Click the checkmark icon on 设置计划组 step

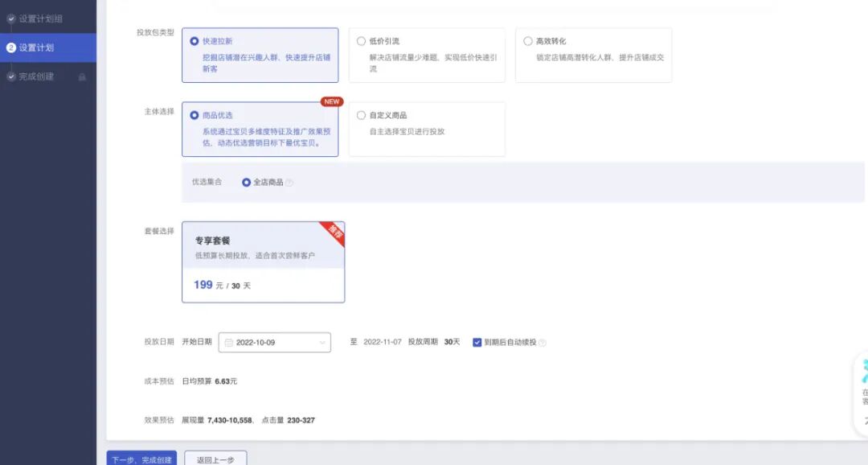(x=10, y=19)
